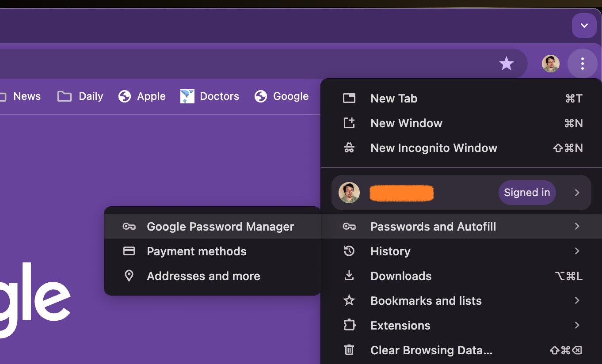Image resolution: width=602 pixels, height=364 pixels.
Task: Open the Doctors bookmark
Action: [210, 96]
